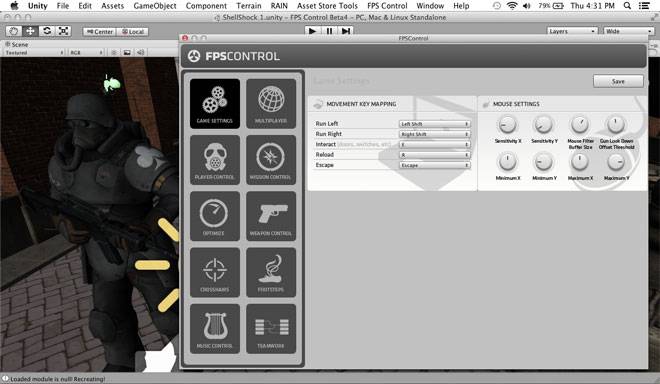Open the Run Left key dropdown
This screenshot has height=384, width=660.
coord(434,124)
